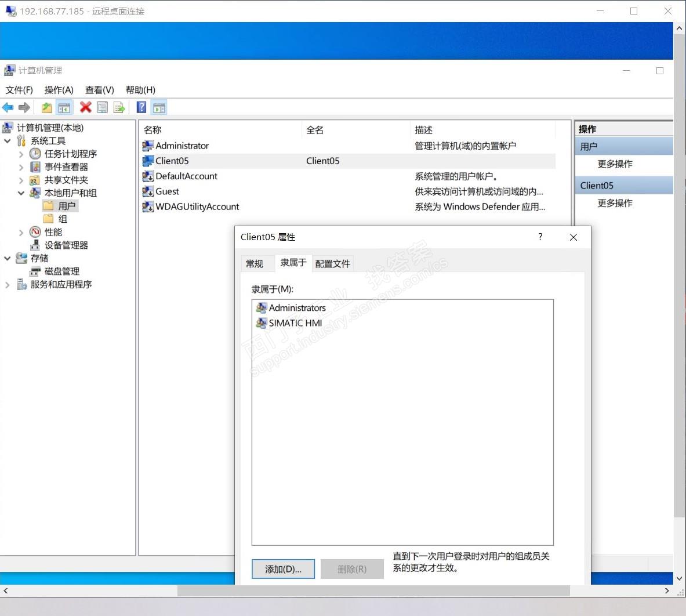
Task: Collapse the 系统工具 tree node
Action: 8,141
